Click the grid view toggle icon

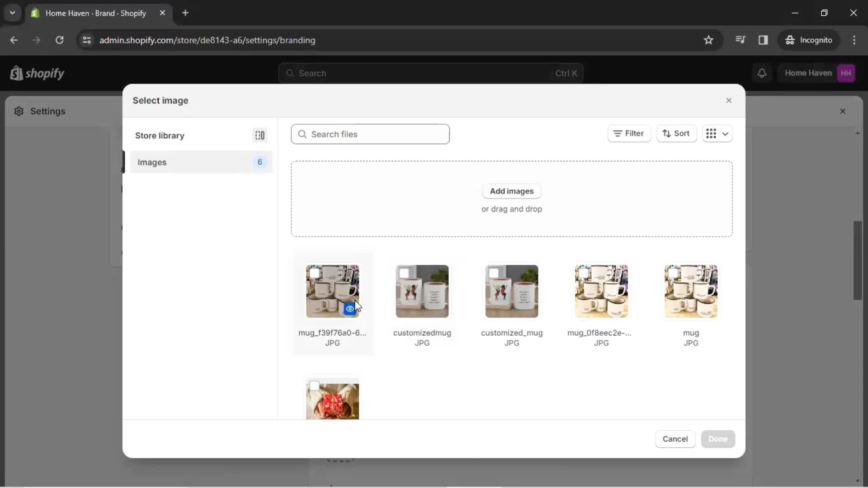(x=711, y=133)
